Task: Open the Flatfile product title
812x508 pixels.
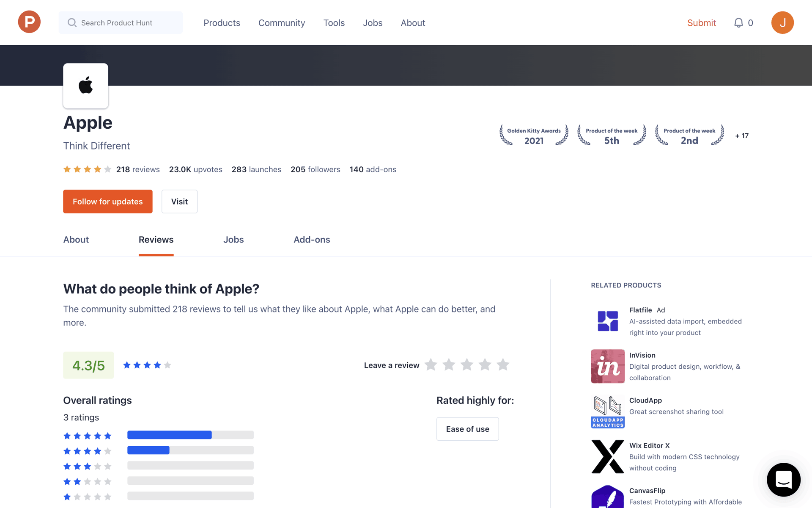Action: coord(640,310)
